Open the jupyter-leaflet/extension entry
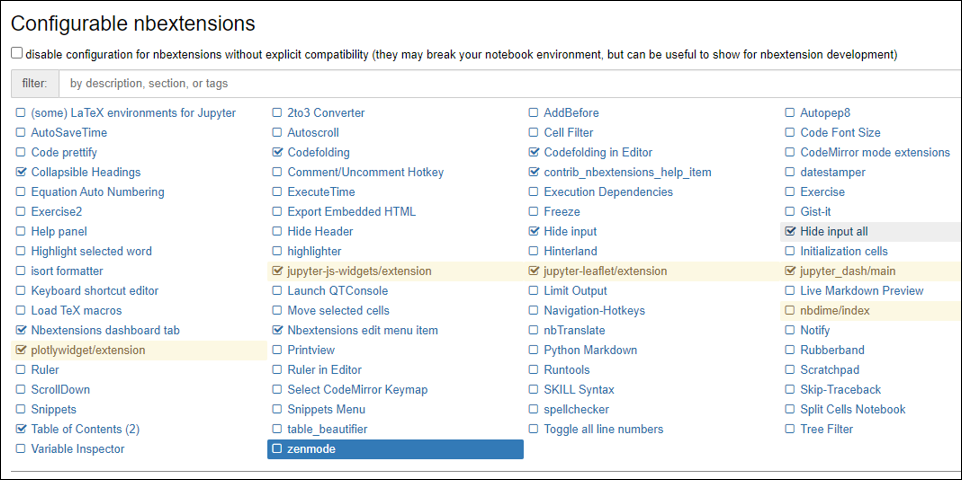The width and height of the screenshot is (962, 480). pyautogui.click(x=605, y=271)
